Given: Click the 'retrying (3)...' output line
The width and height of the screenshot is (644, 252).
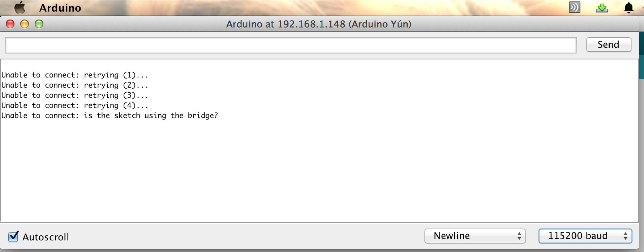Looking at the screenshot, I should point(75,95).
